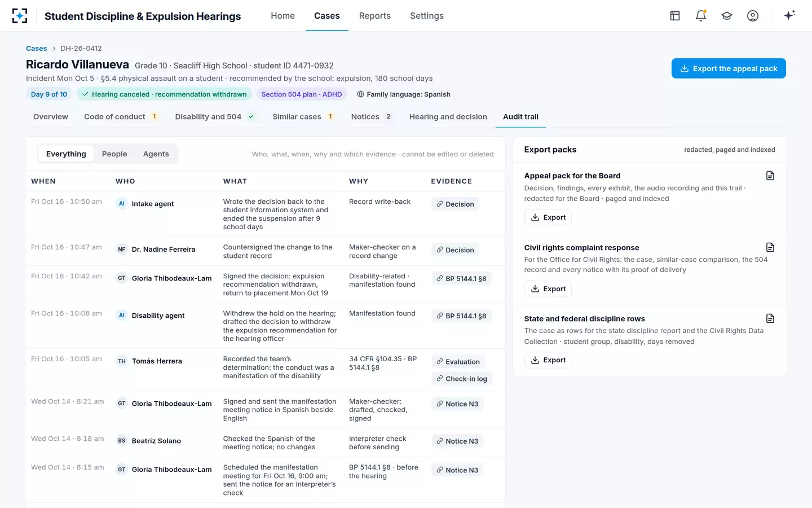This screenshot has width=812, height=508.
Task: Click document icon on Appeal pack card
Action: coord(770,176)
